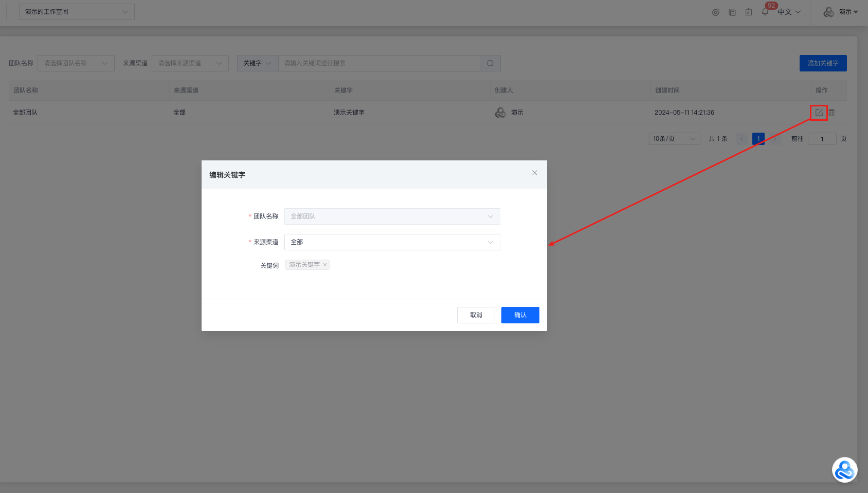Open the floating assistant chat icon
Screen dimensions: 868x493
click(x=844, y=470)
